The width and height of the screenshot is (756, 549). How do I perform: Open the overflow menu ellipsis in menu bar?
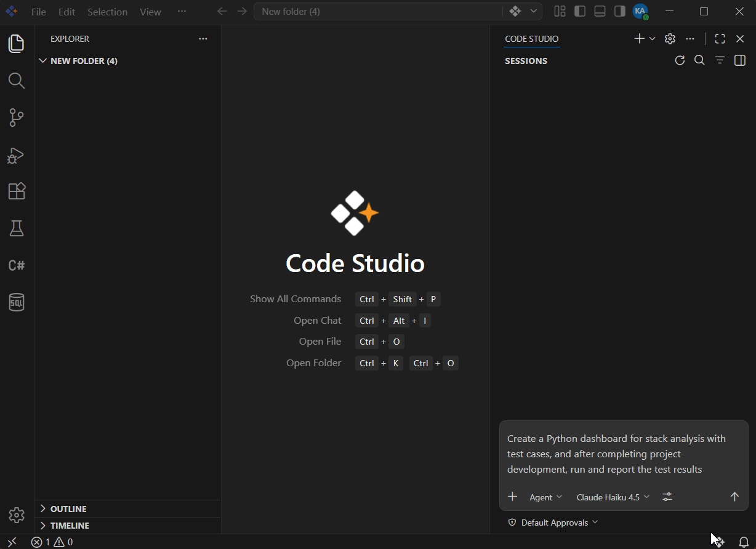[182, 12]
